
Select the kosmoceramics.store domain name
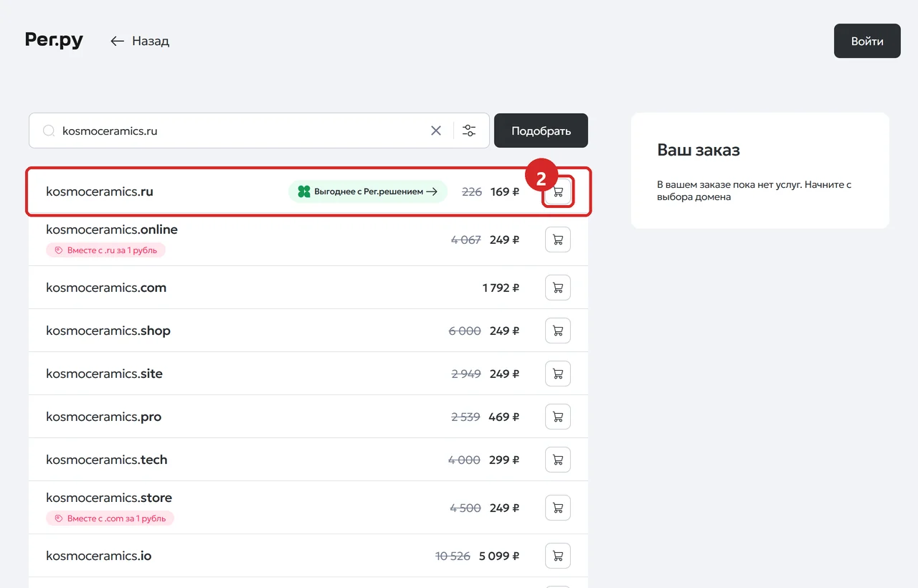click(109, 498)
